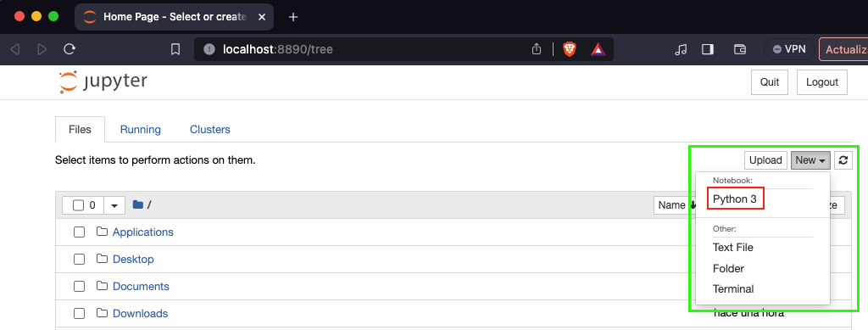Switch to the Running tab
868x330 pixels.
pyautogui.click(x=141, y=130)
